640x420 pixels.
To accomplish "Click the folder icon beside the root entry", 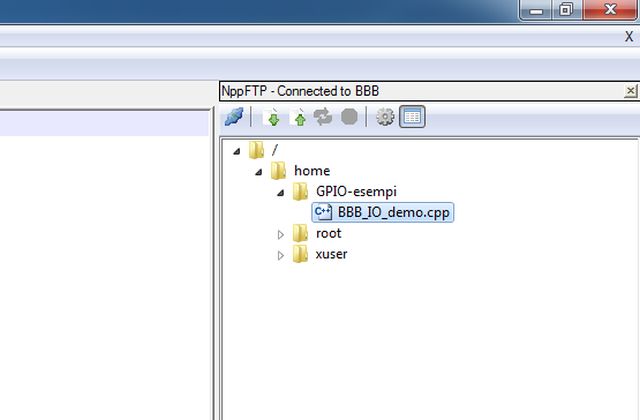I will [300, 233].
